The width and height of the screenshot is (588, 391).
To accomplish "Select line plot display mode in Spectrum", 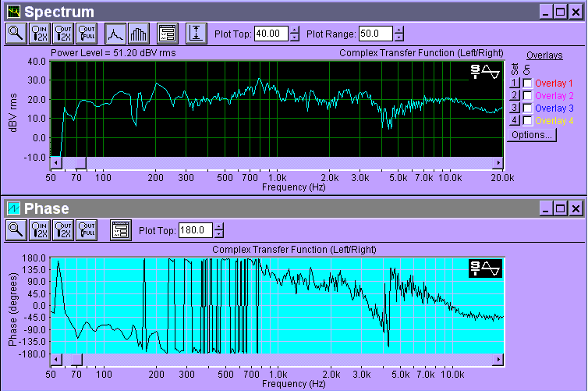I will tap(115, 33).
